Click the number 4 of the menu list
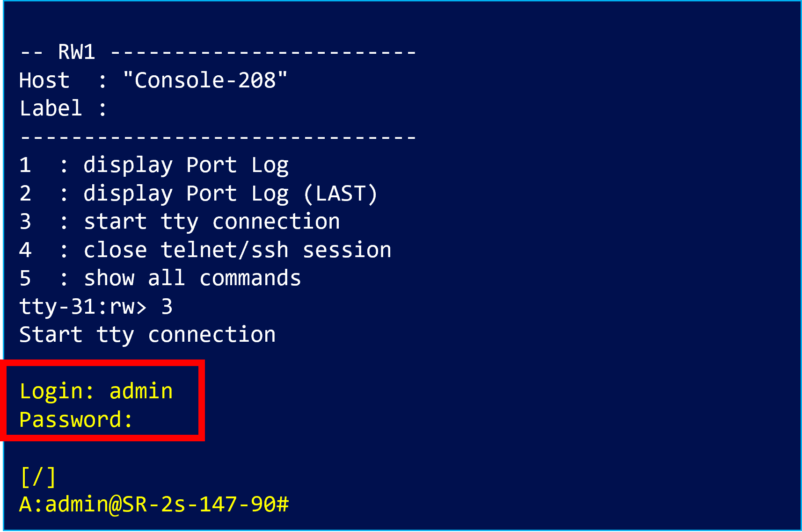The width and height of the screenshot is (802, 532). pos(25,250)
